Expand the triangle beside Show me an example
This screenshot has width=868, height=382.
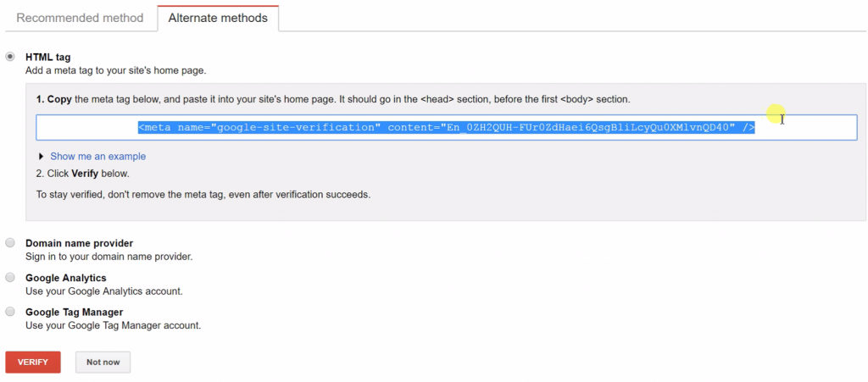(x=42, y=157)
